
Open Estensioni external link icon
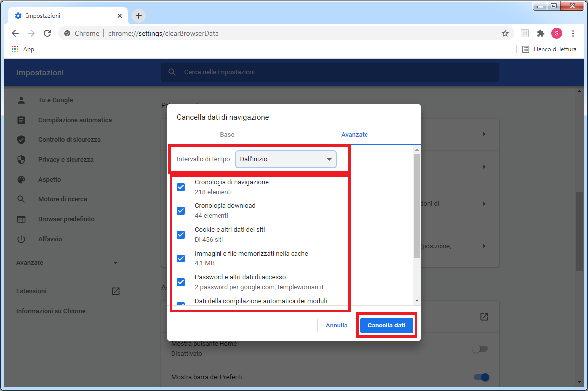pyautogui.click(x=116, y=291)
